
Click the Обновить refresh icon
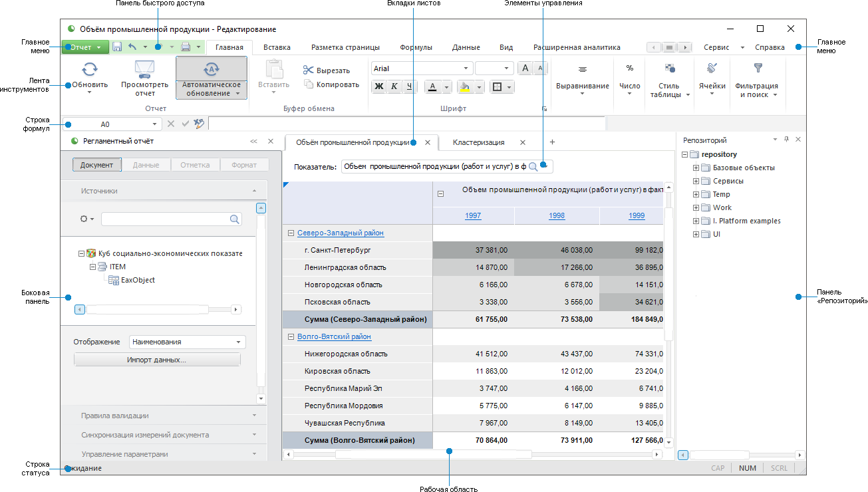pyautogui.click(x=90, y=68)
